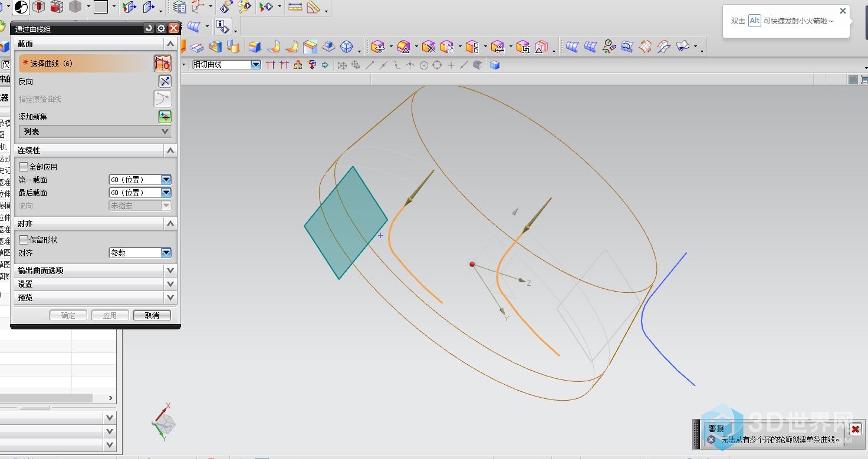Click the black-white rendering style circle icon
This screenshot has height=459, width=868.
[x=21, y=7]
